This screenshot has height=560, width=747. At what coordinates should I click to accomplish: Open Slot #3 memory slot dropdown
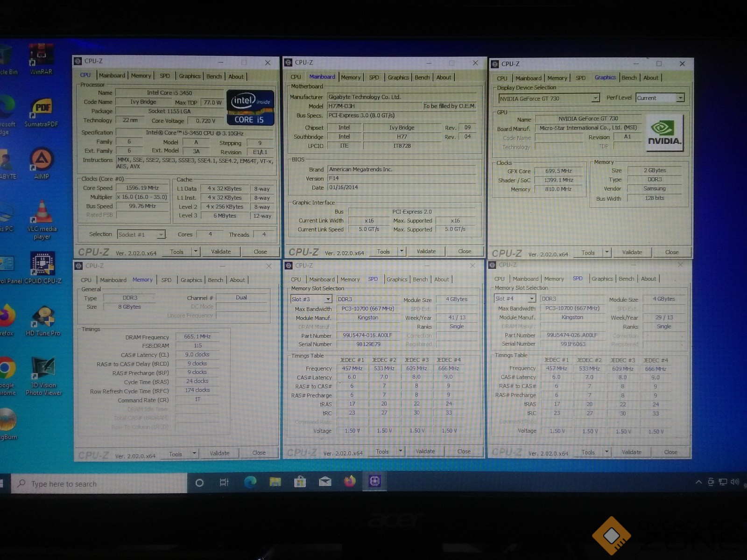click(x=311, y=299)
